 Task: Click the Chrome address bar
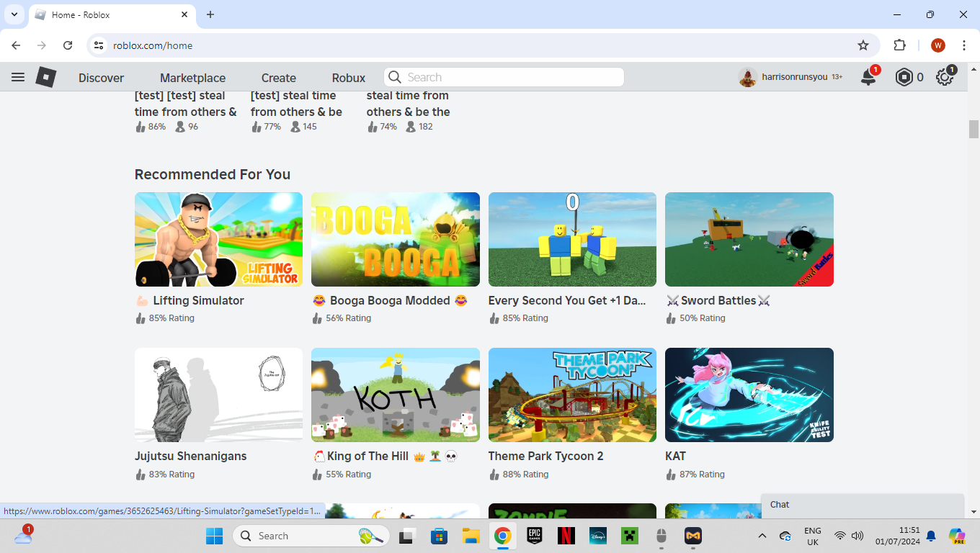483,45
